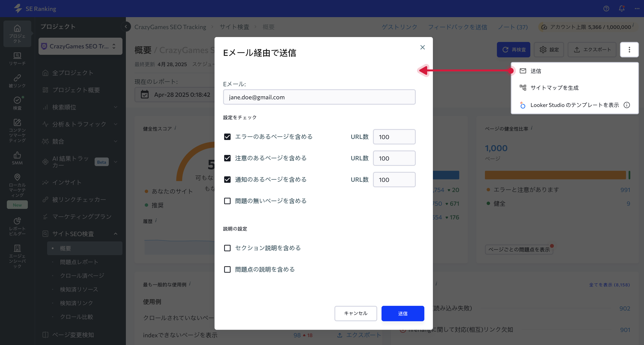
Task: Uncheck 通知のあるページを含める
Action: tap(227, 179)
